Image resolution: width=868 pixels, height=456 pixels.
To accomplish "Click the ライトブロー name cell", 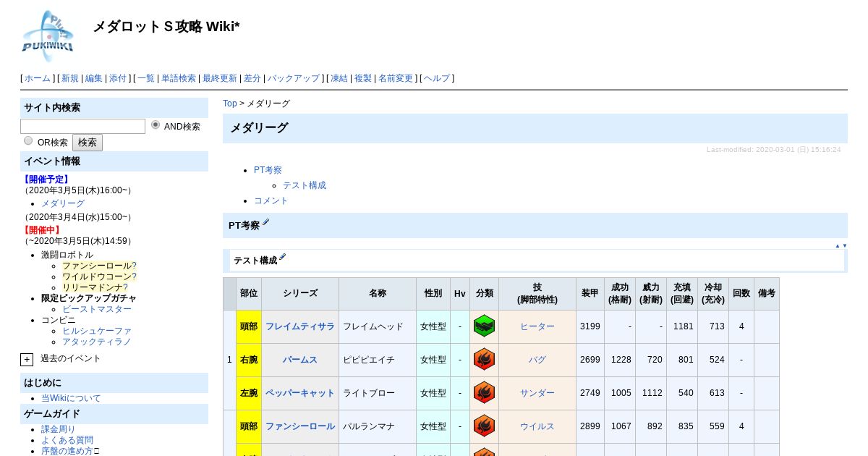I will pos(378,393).
